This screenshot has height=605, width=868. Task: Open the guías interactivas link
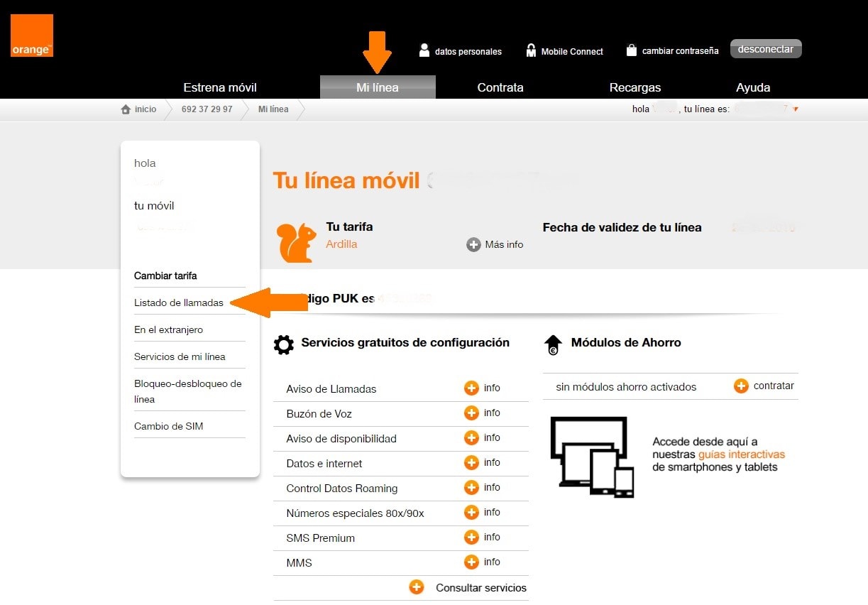click(741, 454)
